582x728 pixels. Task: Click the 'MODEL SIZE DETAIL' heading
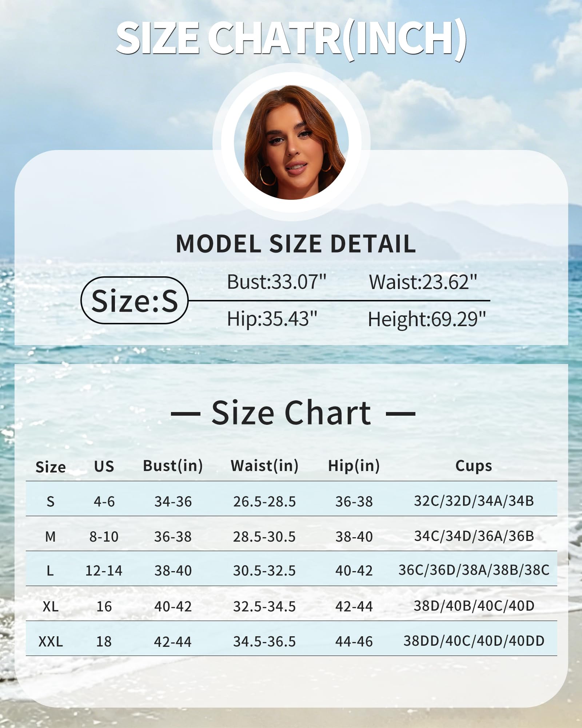[x=296, y=244]
